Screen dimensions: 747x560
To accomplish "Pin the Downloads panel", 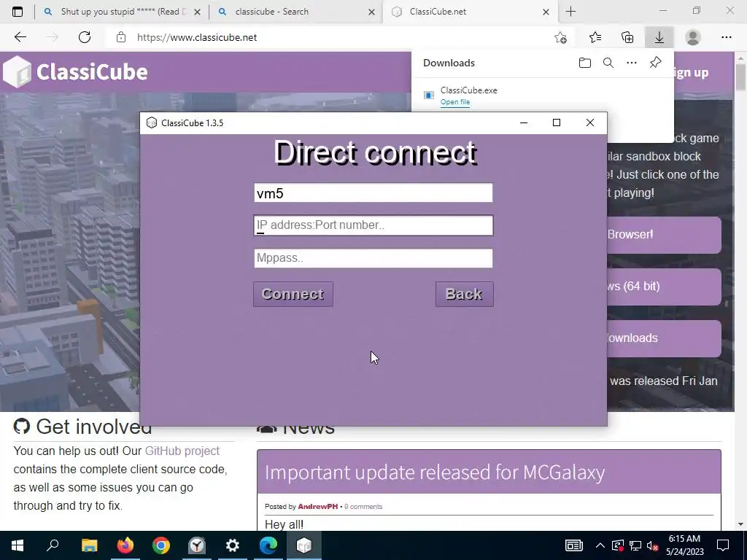I will [x=656, y=63].
